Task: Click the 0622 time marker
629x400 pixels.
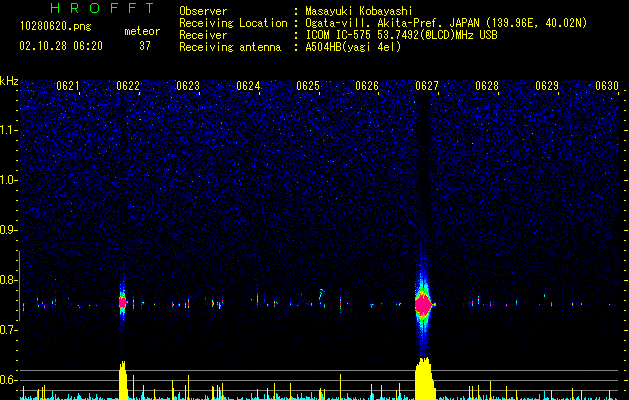Action: (128, 86)
